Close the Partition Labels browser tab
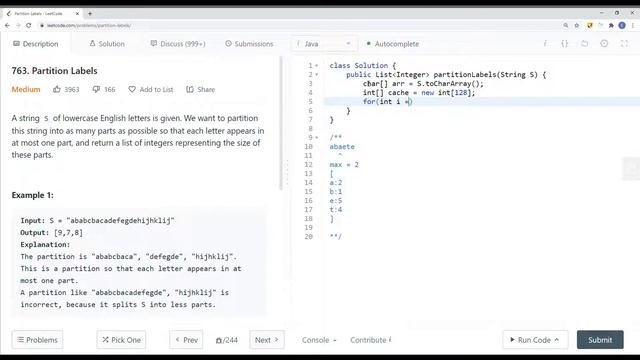Screen dimensions: 640x360 point(78,13)
